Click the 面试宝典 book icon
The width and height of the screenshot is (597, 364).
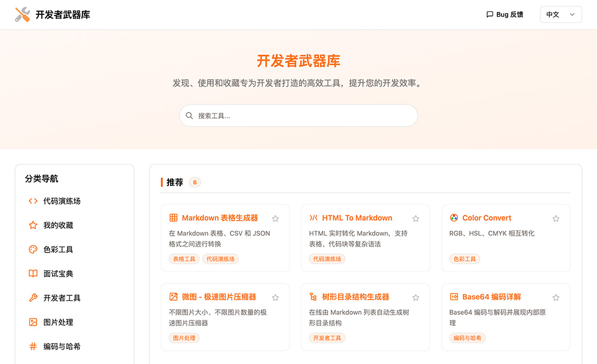click(33, 273)
